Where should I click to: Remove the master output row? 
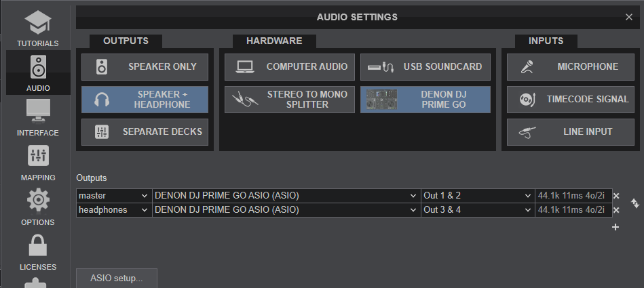616,196
